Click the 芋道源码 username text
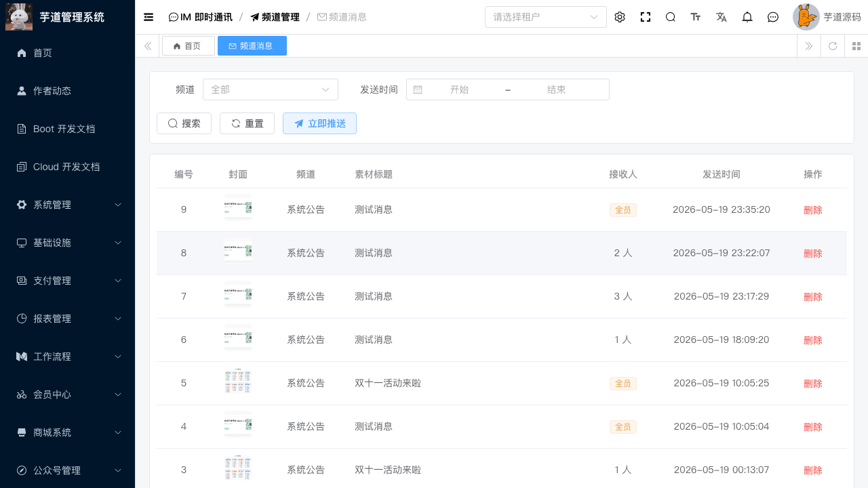 (x=842, y=17)
